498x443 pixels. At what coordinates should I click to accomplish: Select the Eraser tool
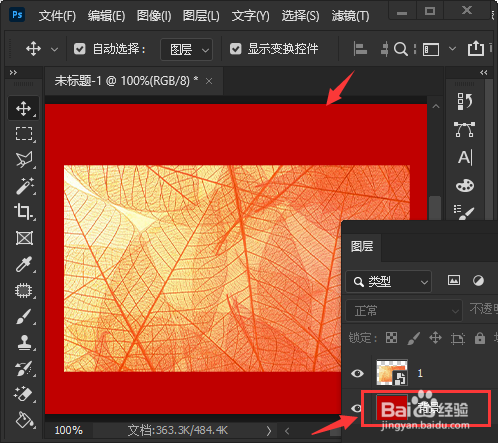pos(24,394)
